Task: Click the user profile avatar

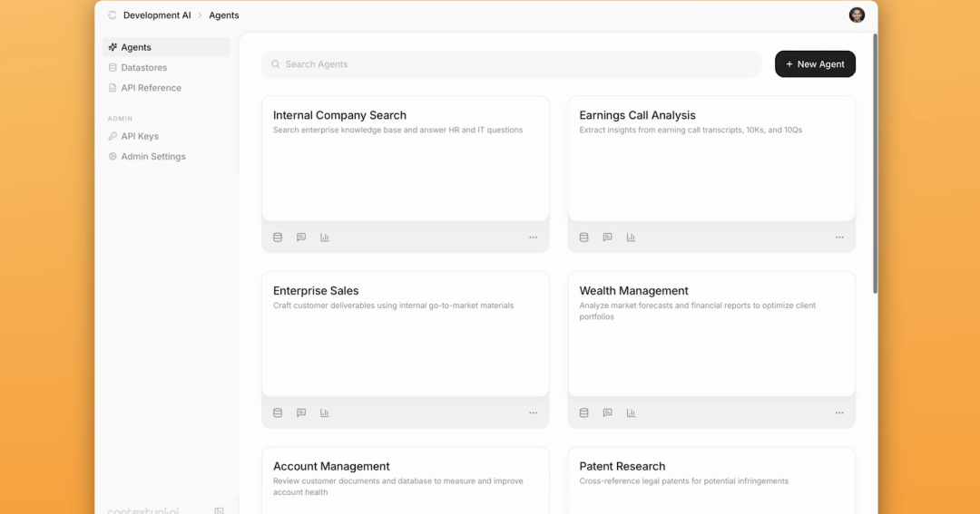Action: (857, 15)
